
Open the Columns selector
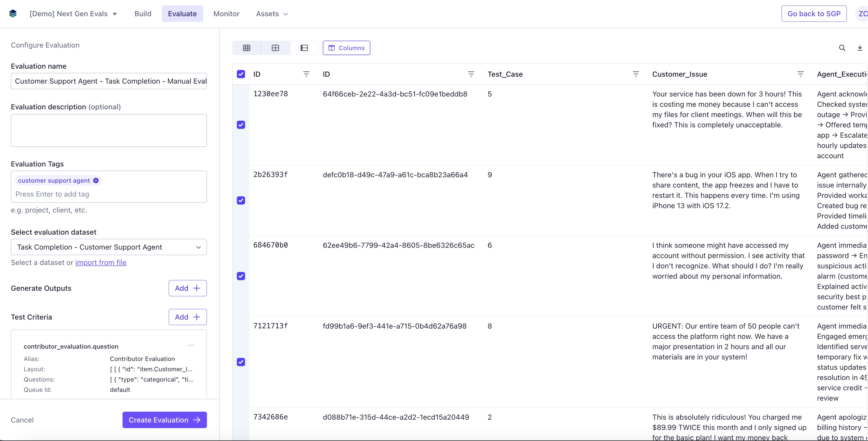coord(346,48)
